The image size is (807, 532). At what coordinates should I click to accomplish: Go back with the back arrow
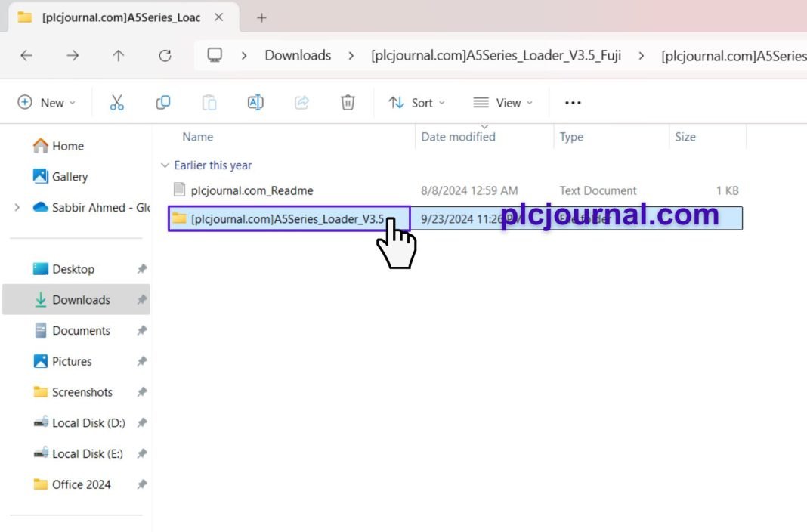coord(26,55)
